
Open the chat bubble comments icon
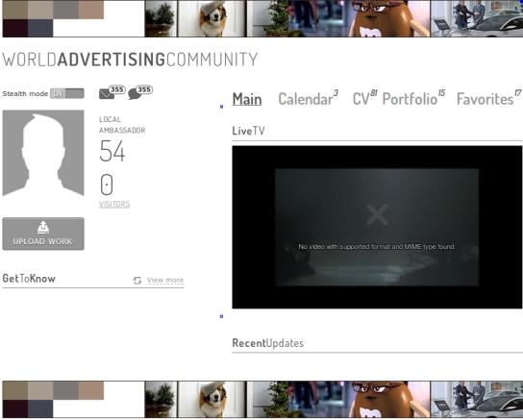coord(135,94)
